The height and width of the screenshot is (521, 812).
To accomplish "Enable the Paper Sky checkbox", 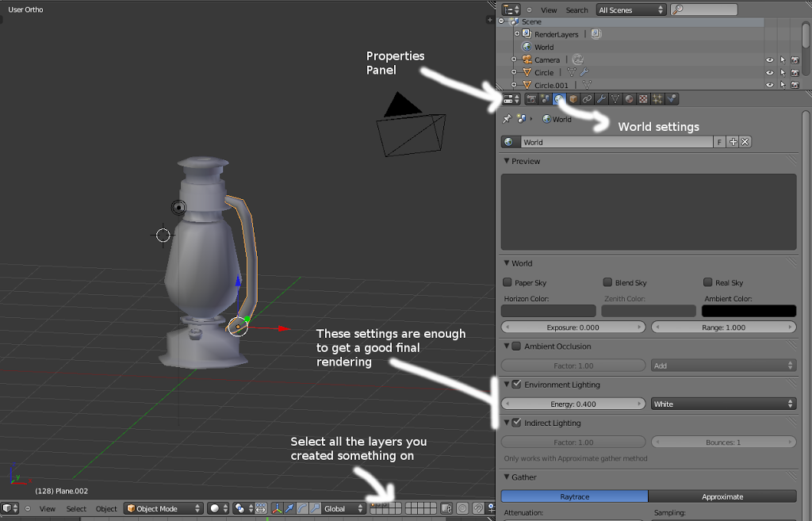I will (508, 282).
